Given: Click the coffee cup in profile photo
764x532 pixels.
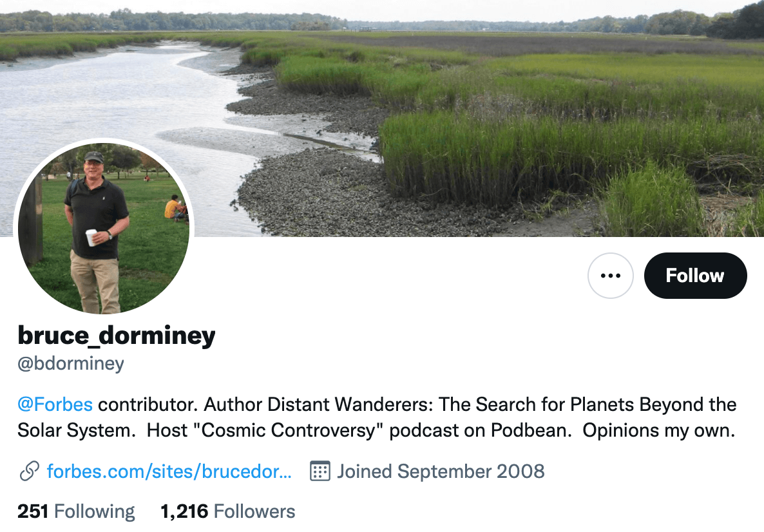Looking at the screenshot, I should point(91,237).
